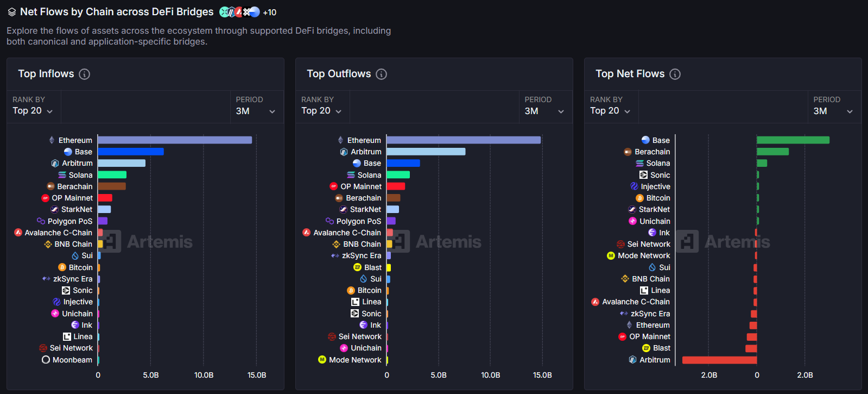
Task: Click the 'Linea' label in Top Outflows
Action: 372,302
